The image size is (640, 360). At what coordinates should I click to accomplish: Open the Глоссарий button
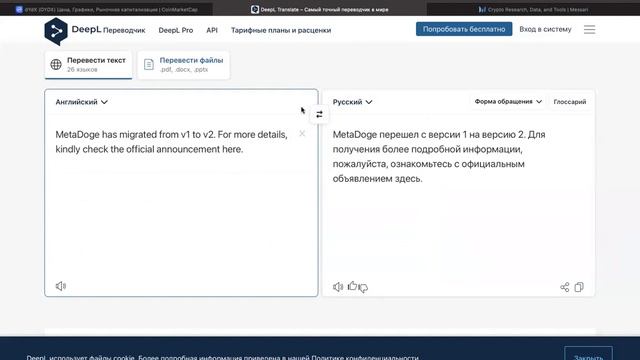point(570,102)
